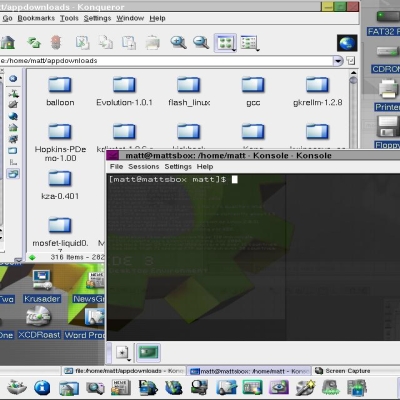Click the news icon in the bottom panel
The height and width of the screenshot is (400, 400).
[121, 388]
